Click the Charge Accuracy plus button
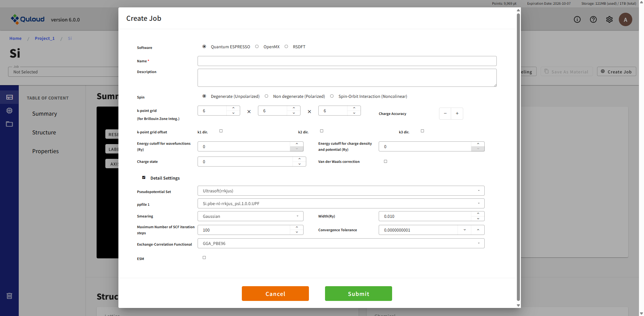This screenshot has width=644, height=316. click(457, 114)
